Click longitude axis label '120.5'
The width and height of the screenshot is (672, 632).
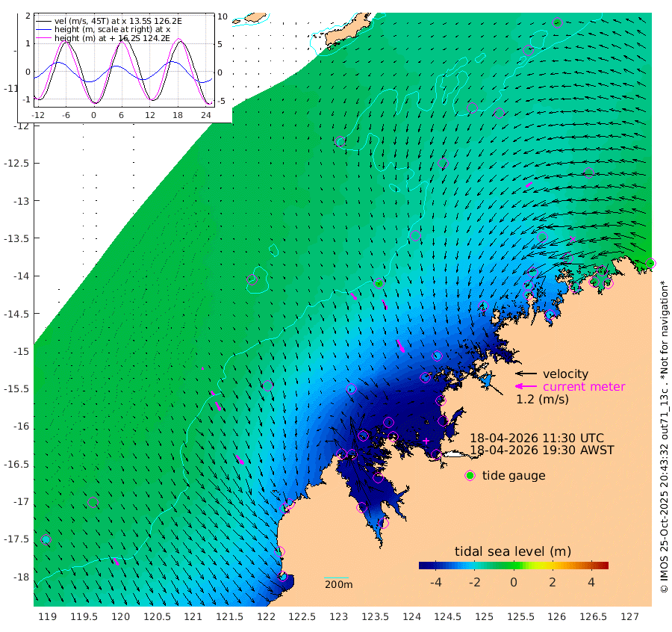click(157, 616)
